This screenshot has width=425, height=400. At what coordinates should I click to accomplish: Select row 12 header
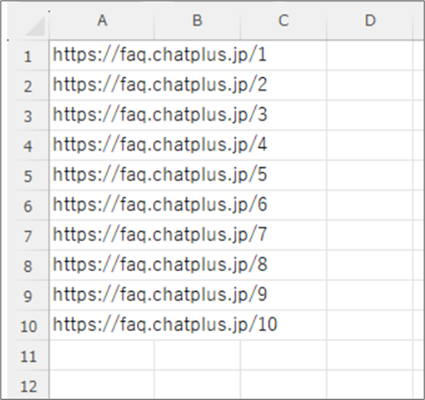coord(28,385)
